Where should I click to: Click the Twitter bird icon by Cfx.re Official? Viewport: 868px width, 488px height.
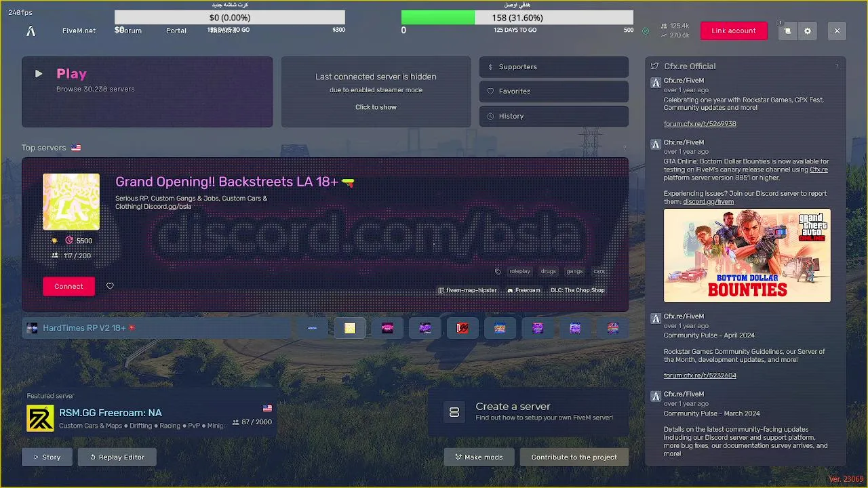pos(654,66)
